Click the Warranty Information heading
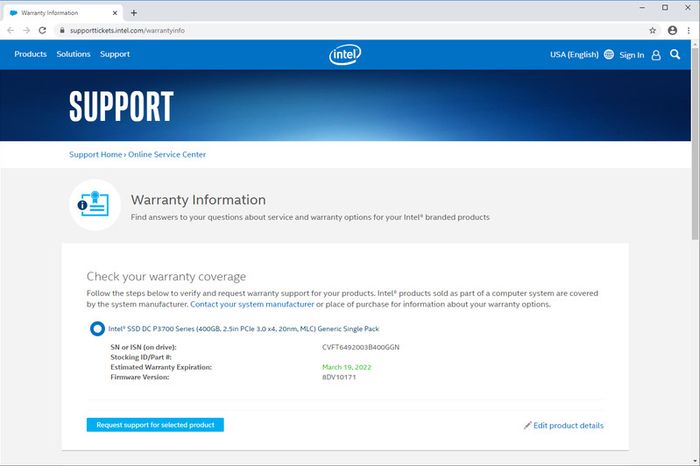 click(198, 200)
